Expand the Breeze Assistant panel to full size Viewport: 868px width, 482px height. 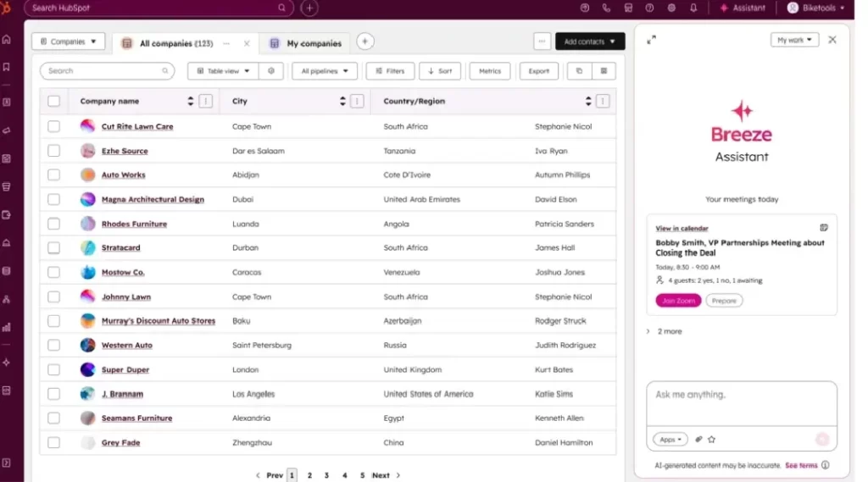652,40
